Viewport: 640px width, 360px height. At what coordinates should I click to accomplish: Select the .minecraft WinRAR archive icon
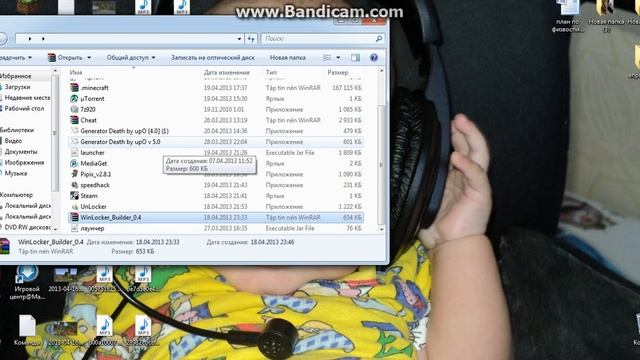(74, 88)
